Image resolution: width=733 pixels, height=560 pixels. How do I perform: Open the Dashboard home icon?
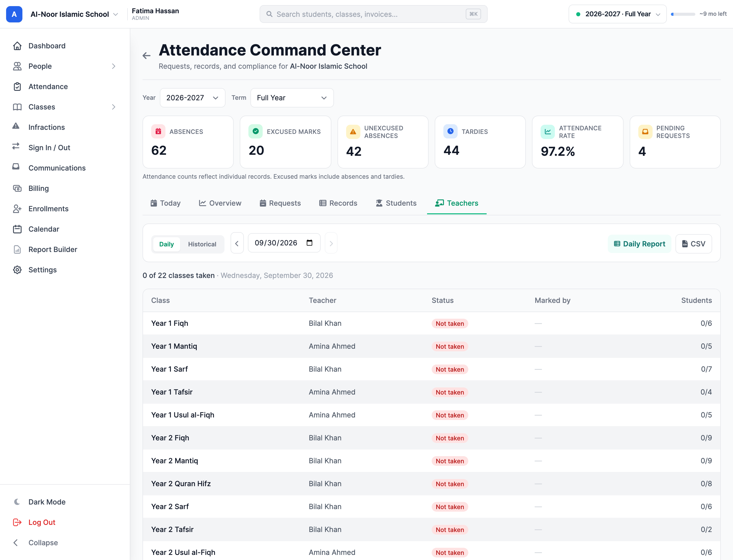pyautogui.click(x=17, y=46)
